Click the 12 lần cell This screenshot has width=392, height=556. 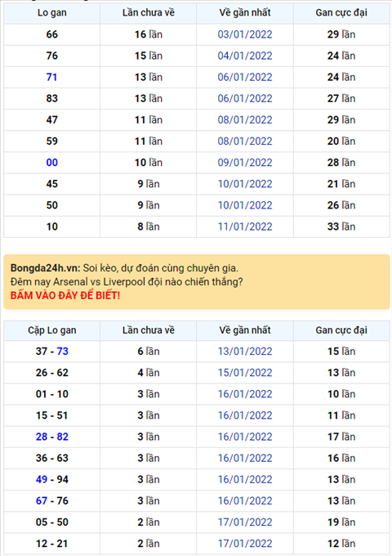(341, 544)
